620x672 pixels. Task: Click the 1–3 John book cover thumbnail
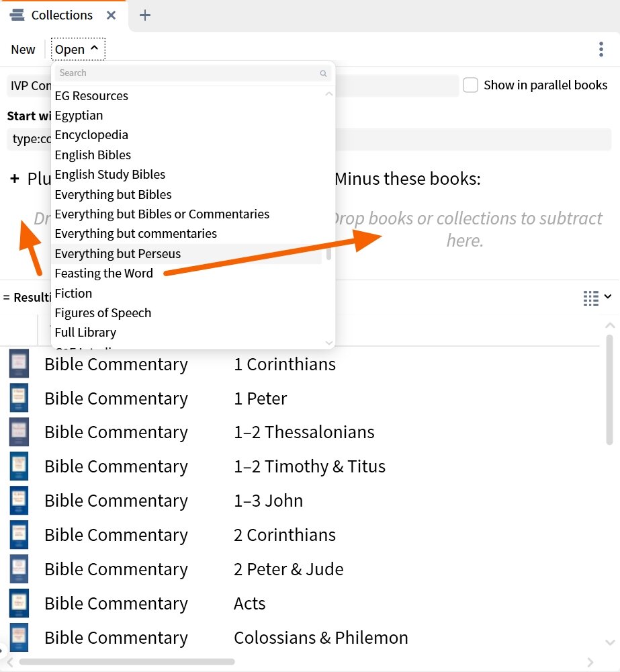pyautogui.click(x=19, y=500)
